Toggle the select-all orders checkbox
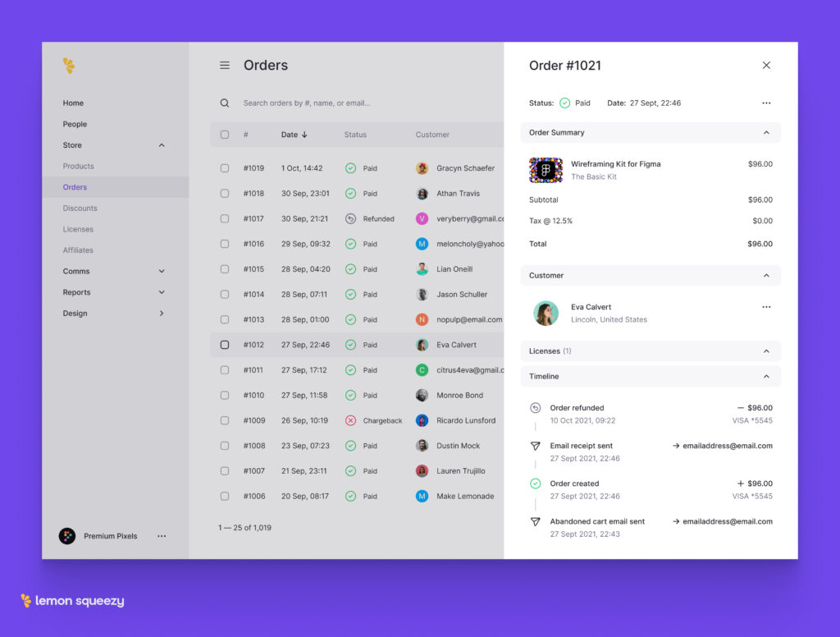The height and width of the screenshot is (637, 840). tap(225, 135)
